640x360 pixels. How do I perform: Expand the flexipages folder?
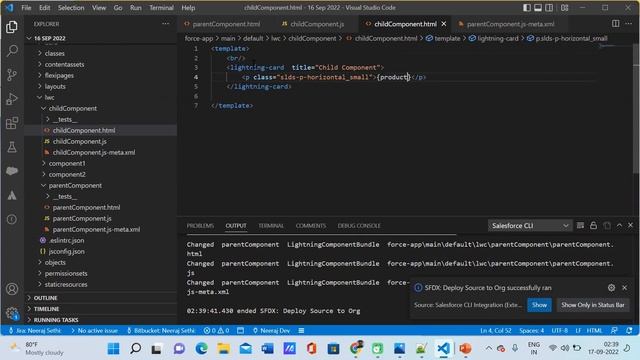tap(59, 76)
